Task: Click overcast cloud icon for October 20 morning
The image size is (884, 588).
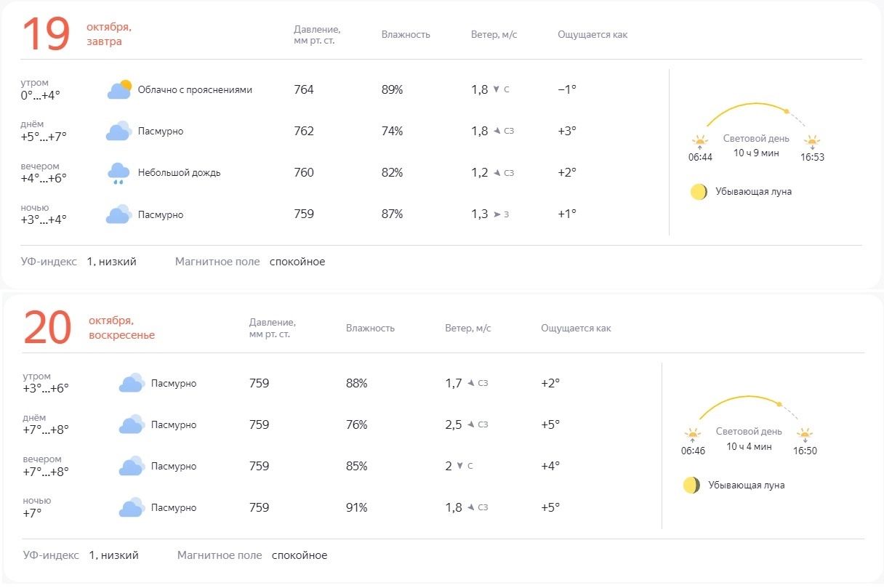Action: tap(132, 383)
